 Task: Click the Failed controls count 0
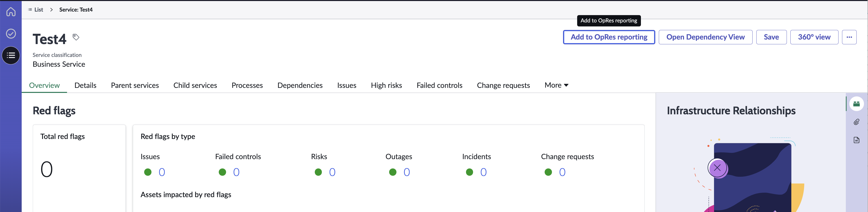[236, 172]
